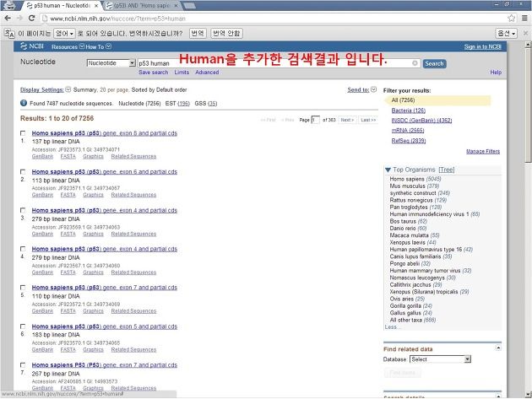This screenshot has width=532, height=399.
Task: Open Related Sequences for result 4
Action: click(133, 272)
